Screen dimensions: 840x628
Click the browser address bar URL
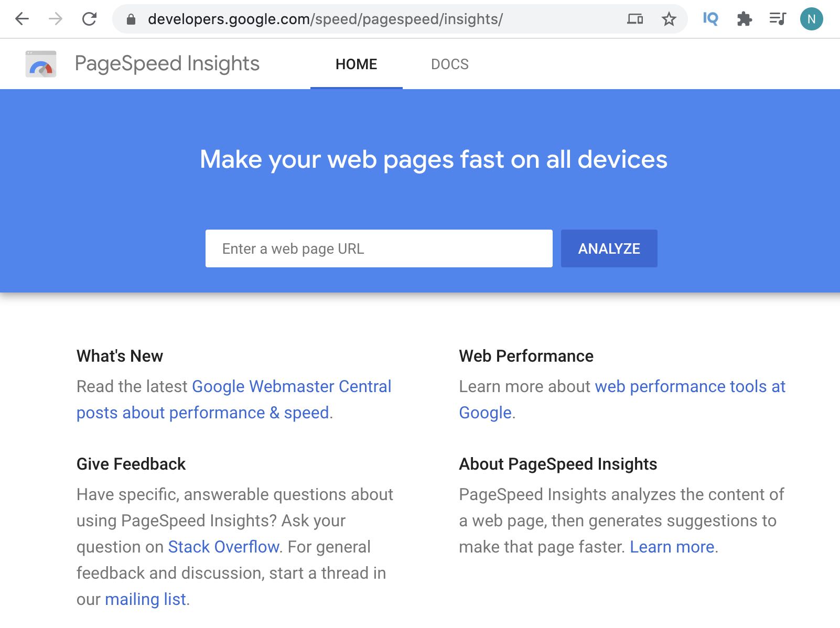coord(325,19)
